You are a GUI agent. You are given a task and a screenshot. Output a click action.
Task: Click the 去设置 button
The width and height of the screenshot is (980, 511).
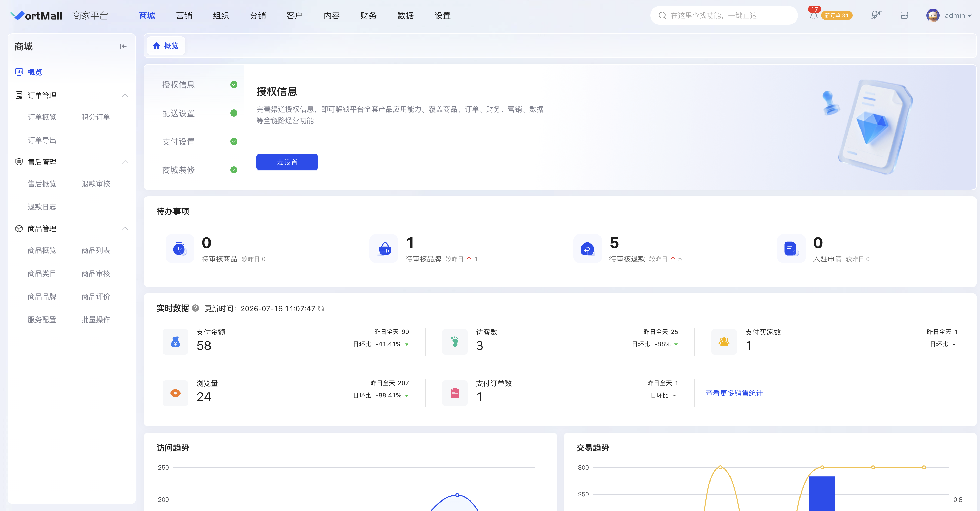pyautogui.click(x=287, y=162)
